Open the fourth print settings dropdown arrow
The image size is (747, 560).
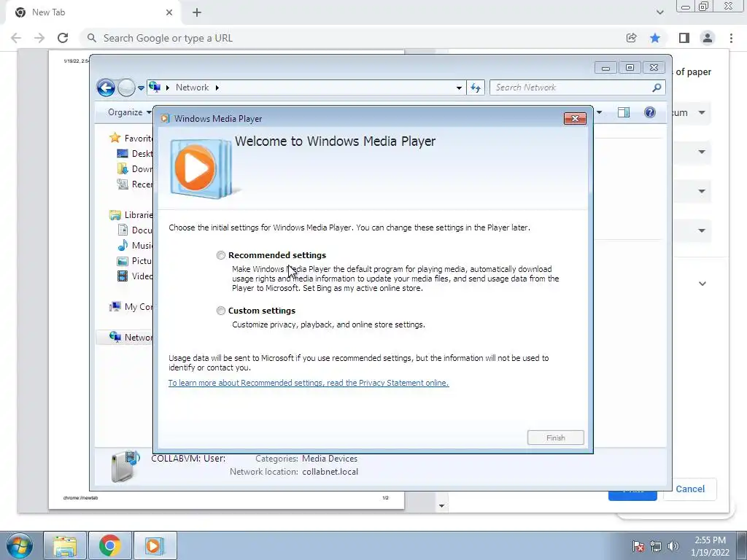pos(702,230)
